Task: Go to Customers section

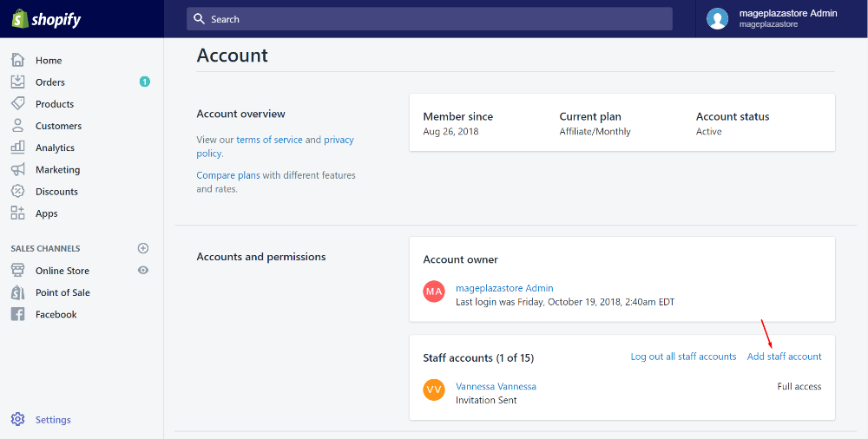Action: pyautogui.click(x=59, y=126)
